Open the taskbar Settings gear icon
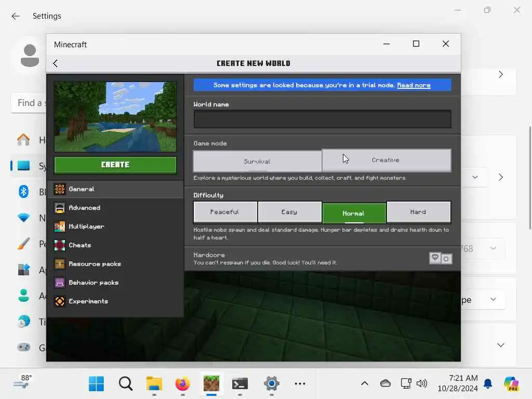The image size is (532, 399). coord(271,384)
